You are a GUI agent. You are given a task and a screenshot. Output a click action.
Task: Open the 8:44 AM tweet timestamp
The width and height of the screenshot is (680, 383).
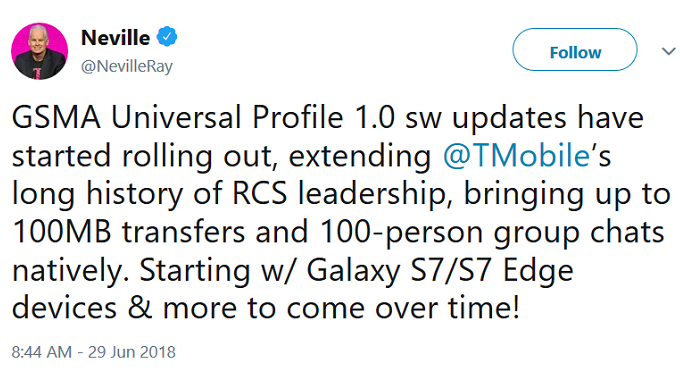[42, 352]
